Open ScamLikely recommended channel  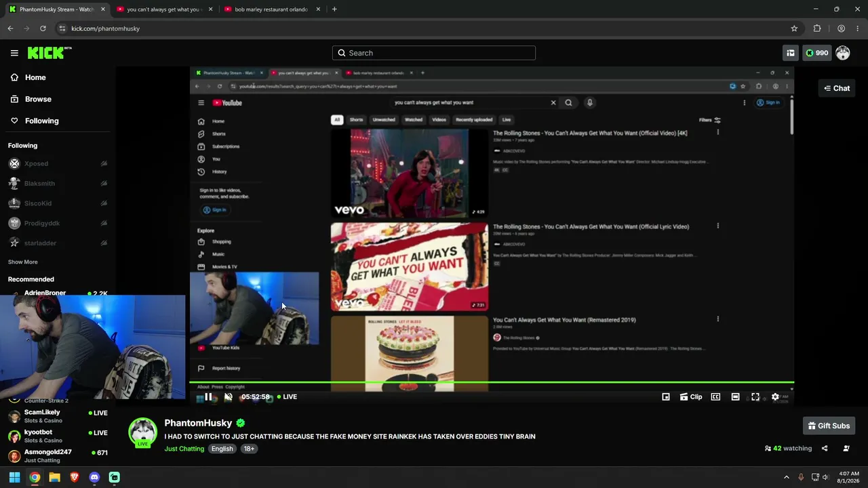58,415
